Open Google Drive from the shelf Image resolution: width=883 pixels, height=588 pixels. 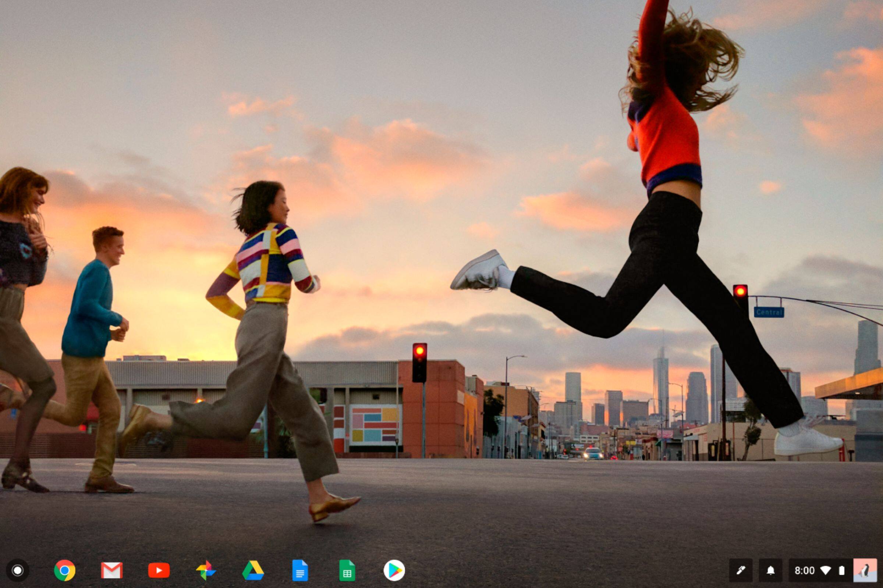click(x=253, y=570)
